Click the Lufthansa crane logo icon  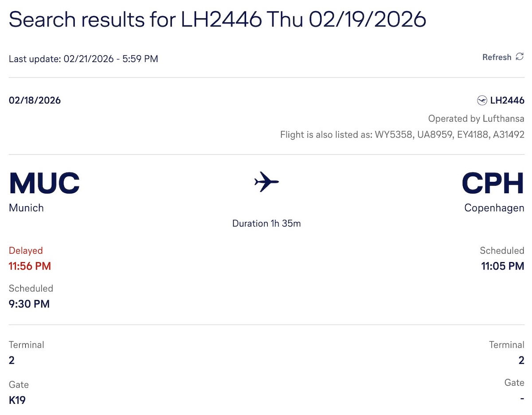[x=482, y=101]
